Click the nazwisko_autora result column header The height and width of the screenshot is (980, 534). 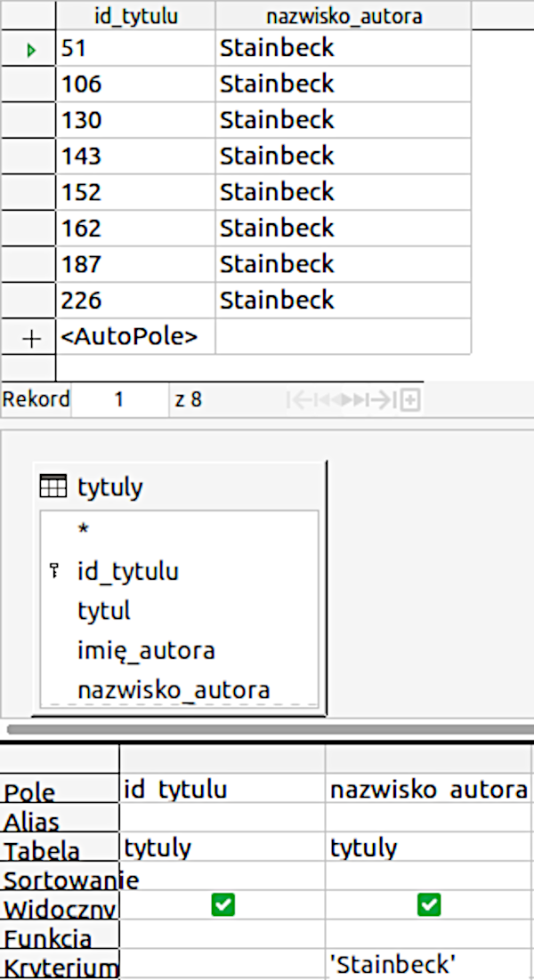pos(344,15)
